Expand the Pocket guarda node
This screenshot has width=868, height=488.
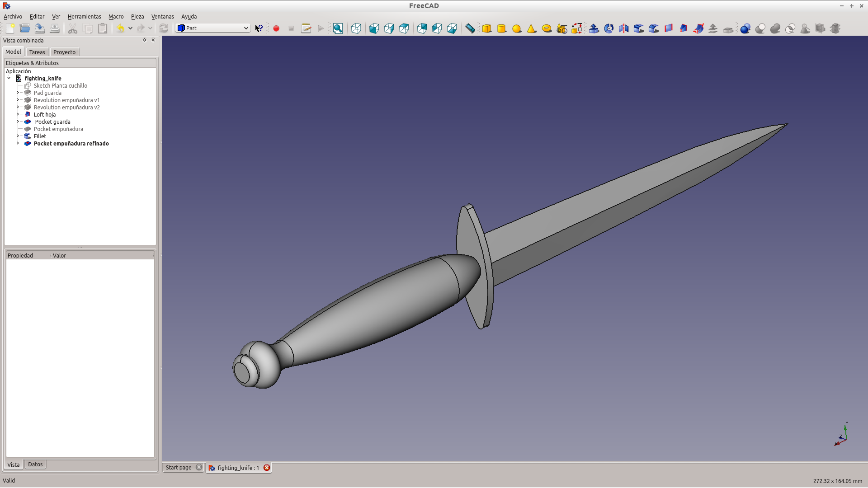18,122
